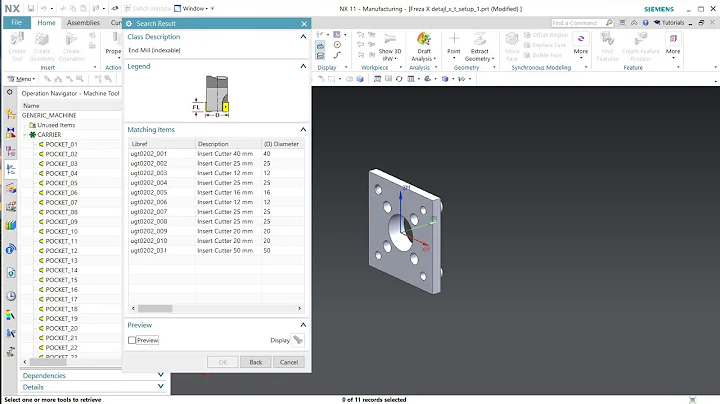720x404 pixels.
Task: Enable the Preview checkbox
Action: point(132,340)
